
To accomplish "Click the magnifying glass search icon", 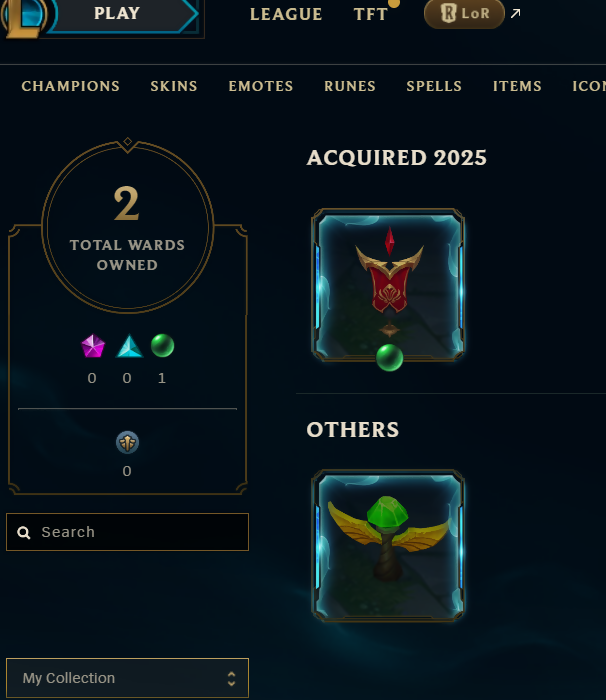I will pyautogui.click(x=24, y=532).
